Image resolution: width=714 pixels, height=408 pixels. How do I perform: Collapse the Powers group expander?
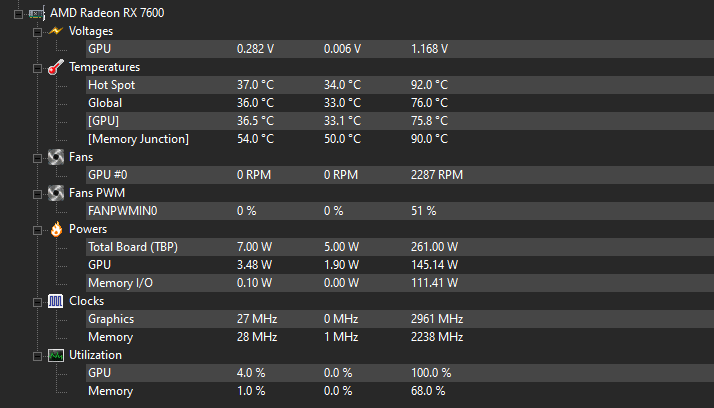click(x=37, y=229)
